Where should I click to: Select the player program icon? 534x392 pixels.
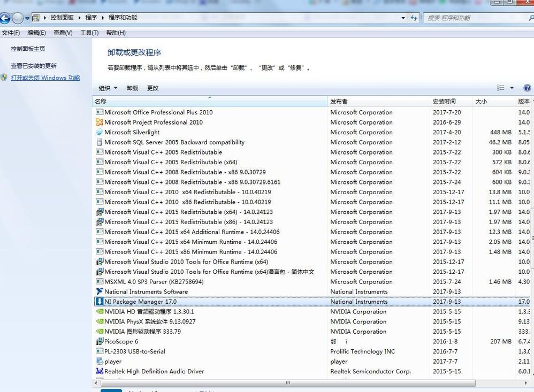100,361
